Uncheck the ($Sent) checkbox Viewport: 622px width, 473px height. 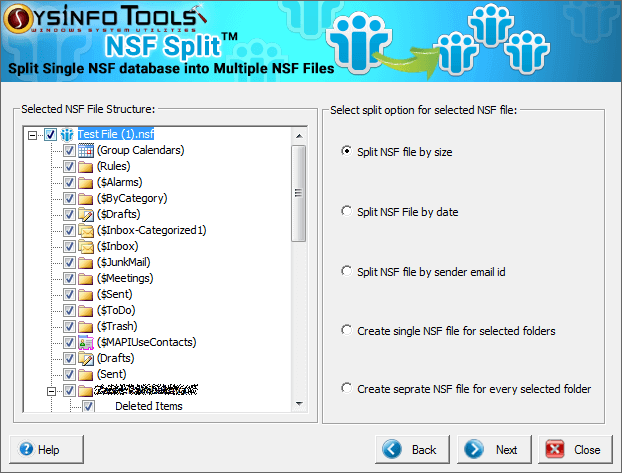(x=69, y=294)
